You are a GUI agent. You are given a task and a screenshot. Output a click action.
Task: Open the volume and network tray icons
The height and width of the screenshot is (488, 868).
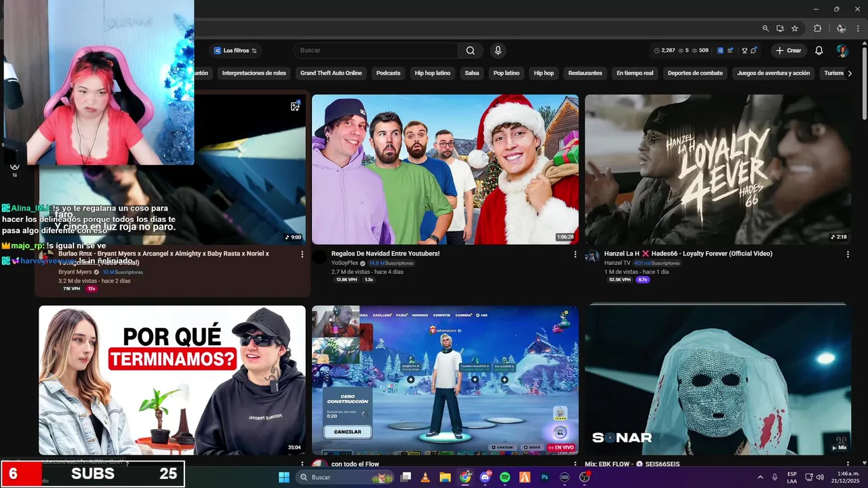[x=815, y=477]
